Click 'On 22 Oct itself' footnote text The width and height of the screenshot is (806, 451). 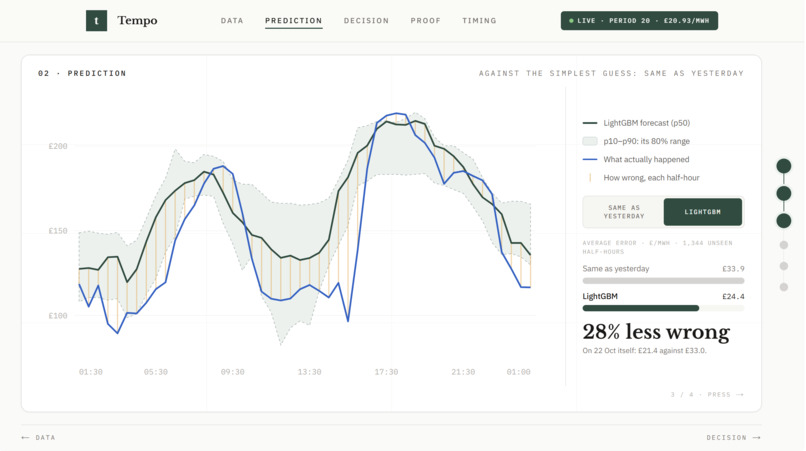[645, 351]
